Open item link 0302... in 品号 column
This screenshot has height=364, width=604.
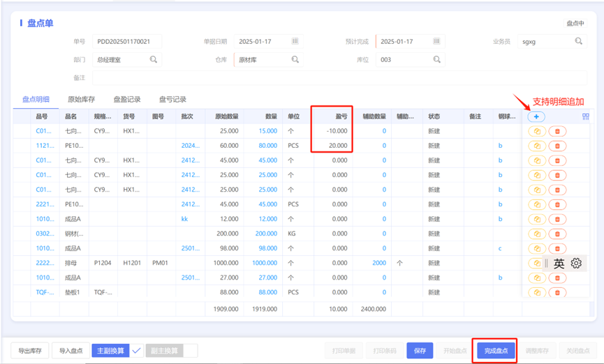(45, 234)
